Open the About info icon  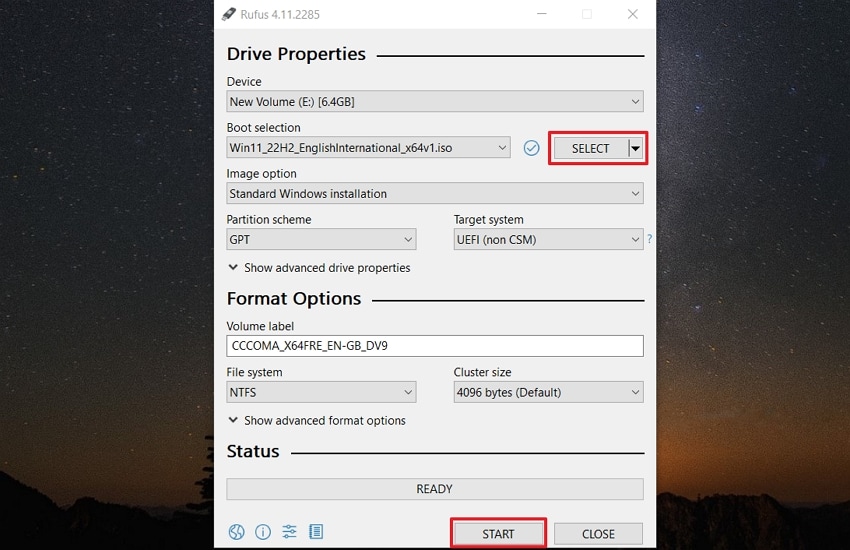263,532
